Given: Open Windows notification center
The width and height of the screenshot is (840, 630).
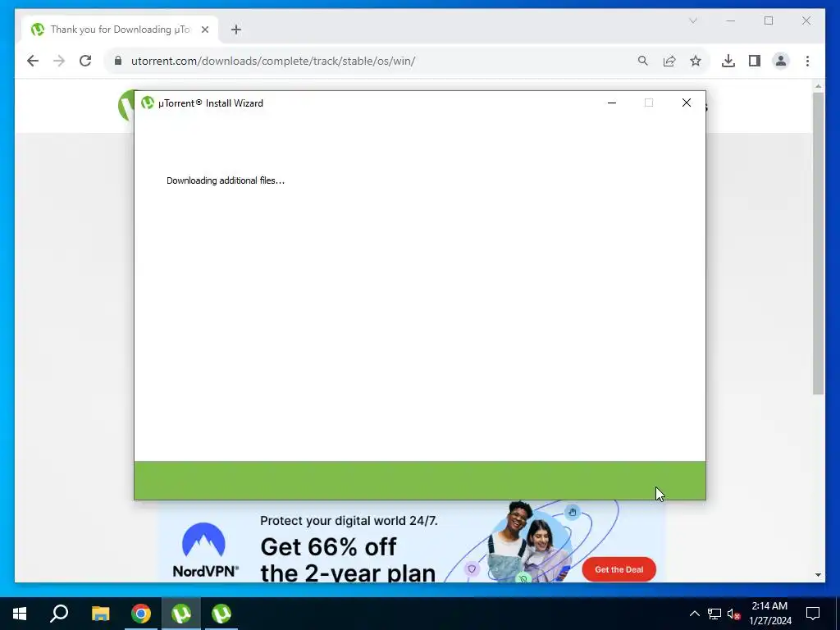Looking at the screenshot, I should [x=813, y=614].
